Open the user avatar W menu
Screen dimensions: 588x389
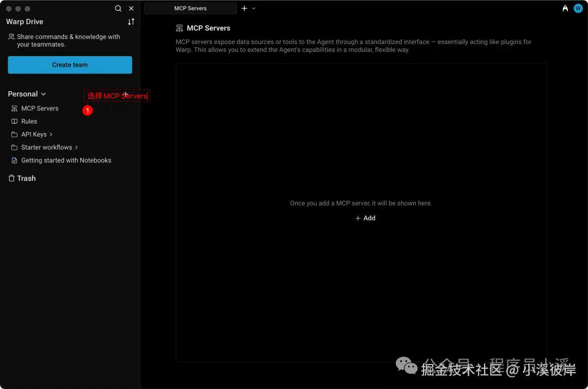click(578, 8)
